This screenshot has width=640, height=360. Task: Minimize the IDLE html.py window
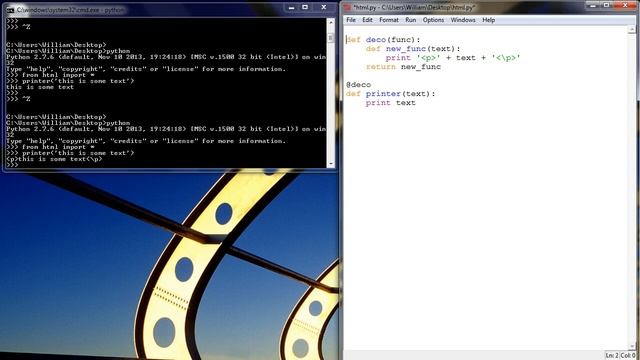point(593,5)
